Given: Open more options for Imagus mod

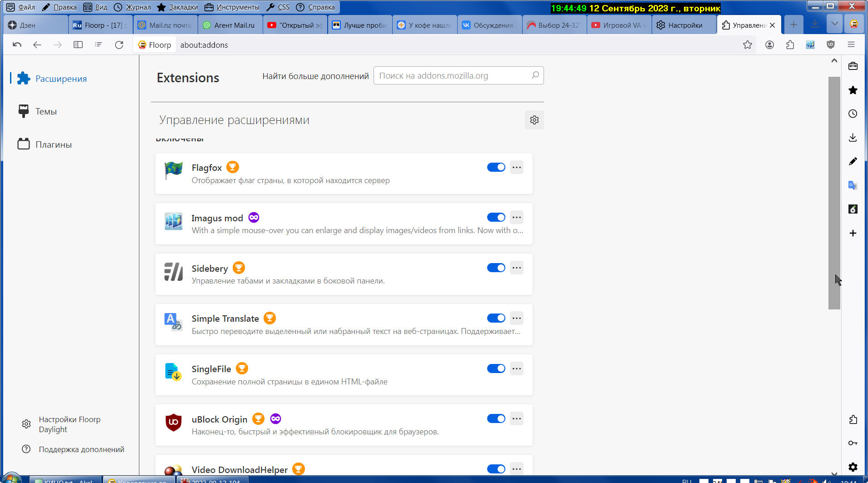Looking at the screenshot, I should (517, 217).
